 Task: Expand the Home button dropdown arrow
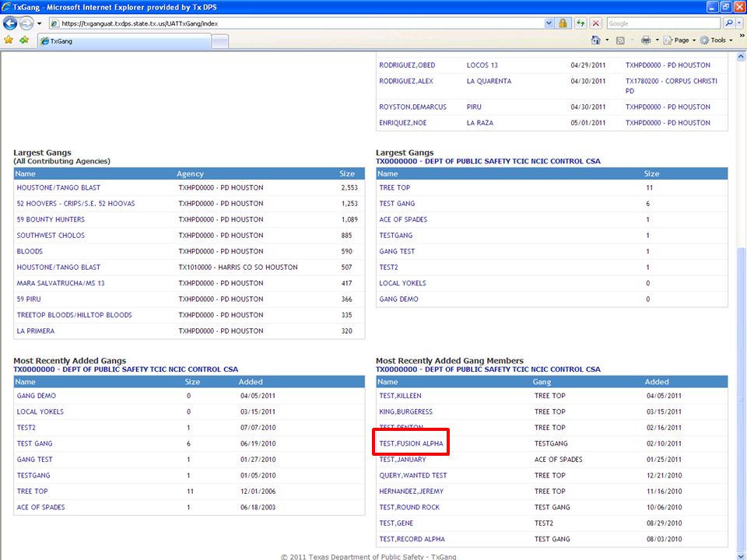[607, 40]
